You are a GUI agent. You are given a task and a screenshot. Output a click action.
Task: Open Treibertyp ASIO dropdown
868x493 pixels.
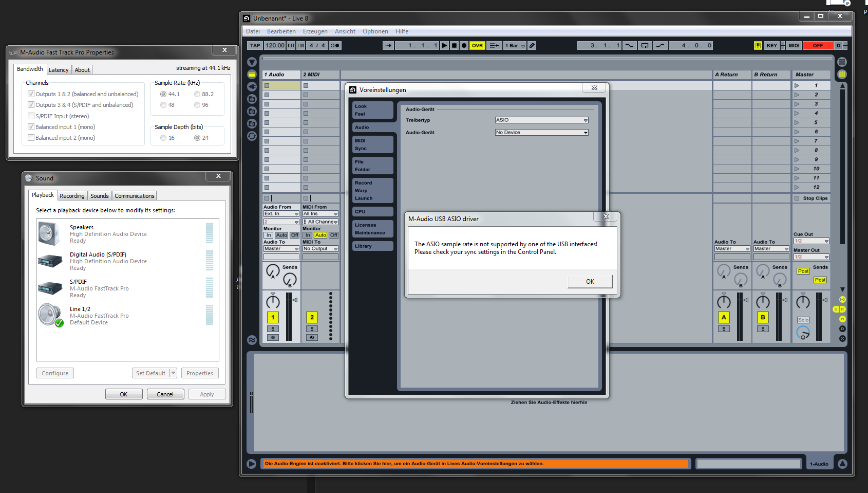pos(541,120)
